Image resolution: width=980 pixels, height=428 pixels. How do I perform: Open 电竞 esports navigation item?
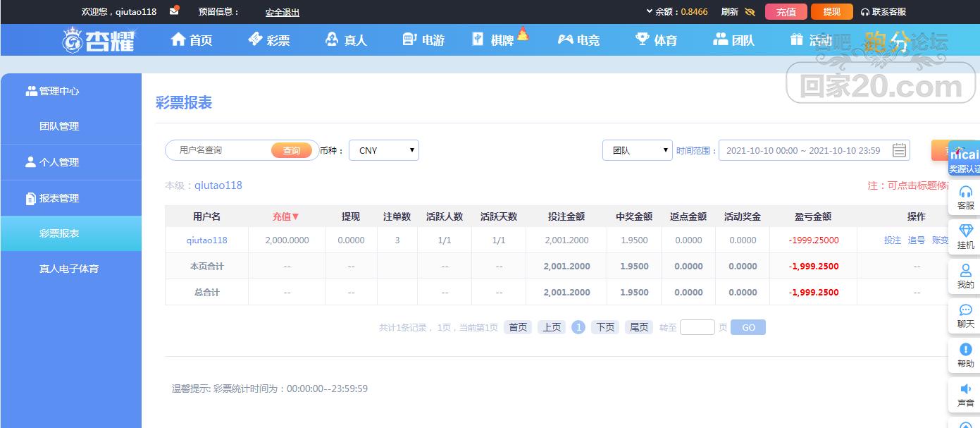[578, 40]
